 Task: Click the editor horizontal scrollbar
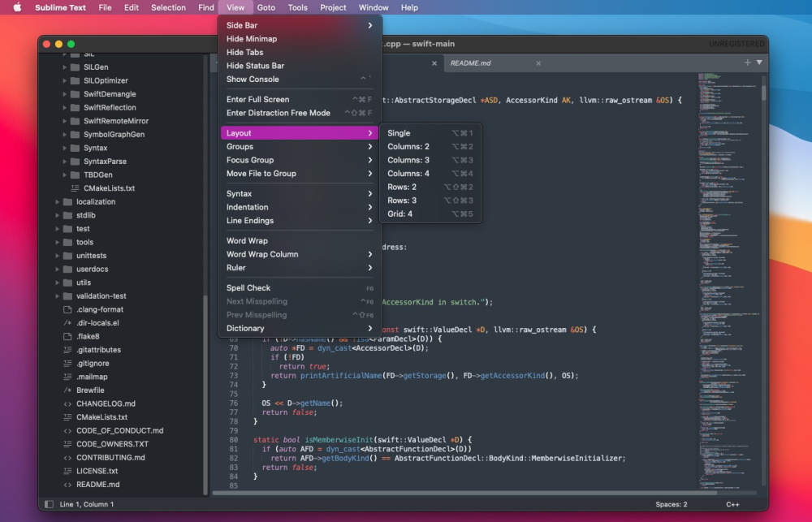tap(464, 493)
